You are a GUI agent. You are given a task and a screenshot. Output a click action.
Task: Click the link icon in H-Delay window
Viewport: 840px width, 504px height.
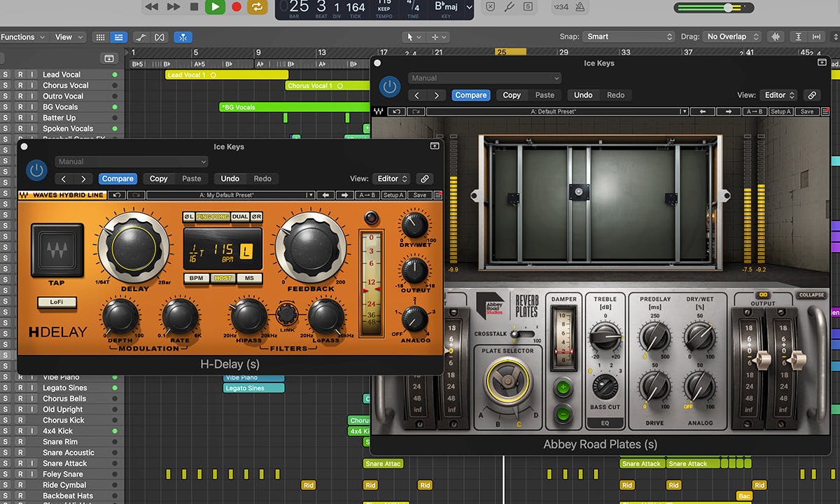tap(424, 178)
